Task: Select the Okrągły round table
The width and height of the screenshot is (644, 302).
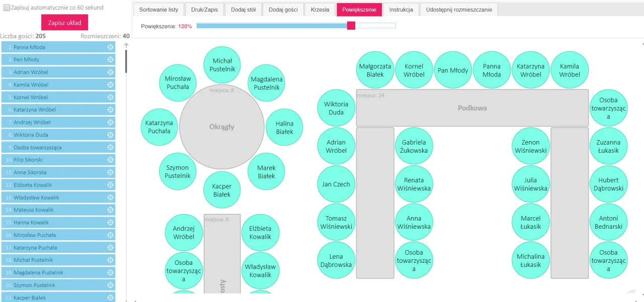Action: 222,127
